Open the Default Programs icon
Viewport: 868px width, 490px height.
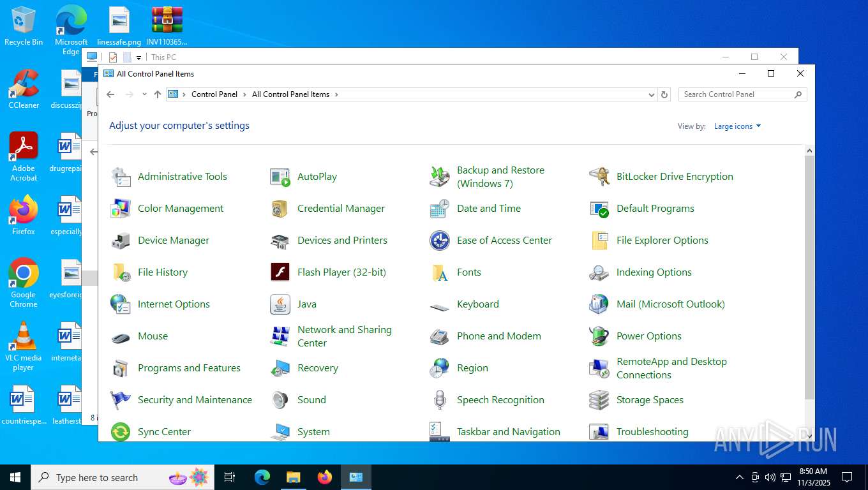coord(599,209)
